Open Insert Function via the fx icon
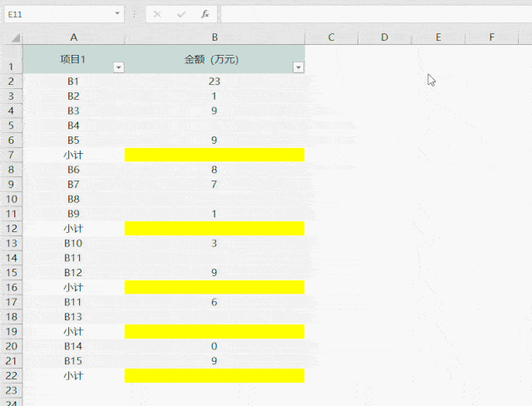This screenshot has width=532, height=406. pos(204,14)
